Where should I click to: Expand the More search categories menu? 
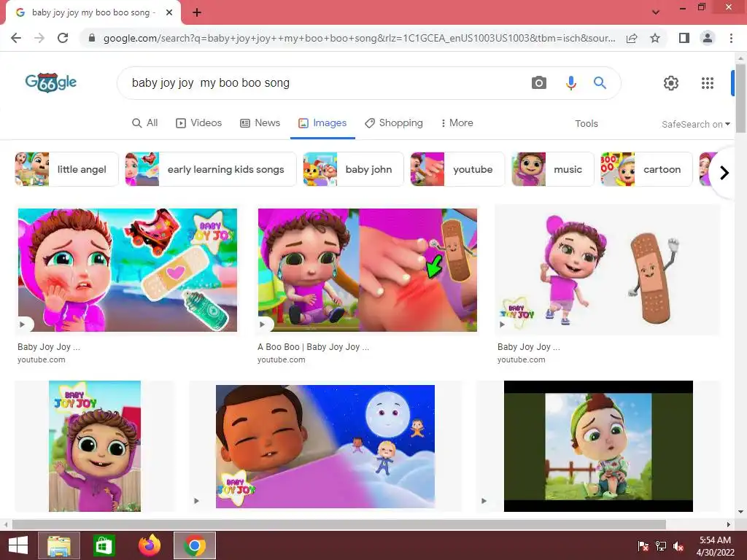pos(457,122)
